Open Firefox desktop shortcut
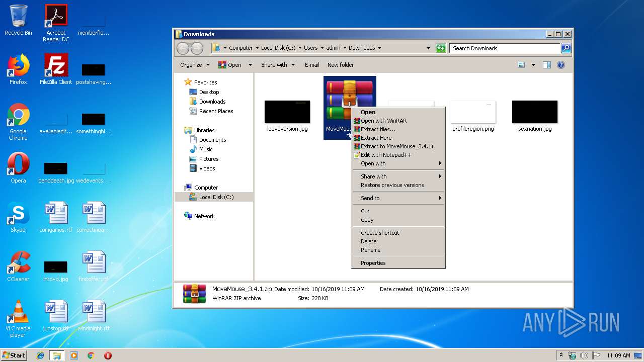Screen dimensions: 644x362 [18, 69]
